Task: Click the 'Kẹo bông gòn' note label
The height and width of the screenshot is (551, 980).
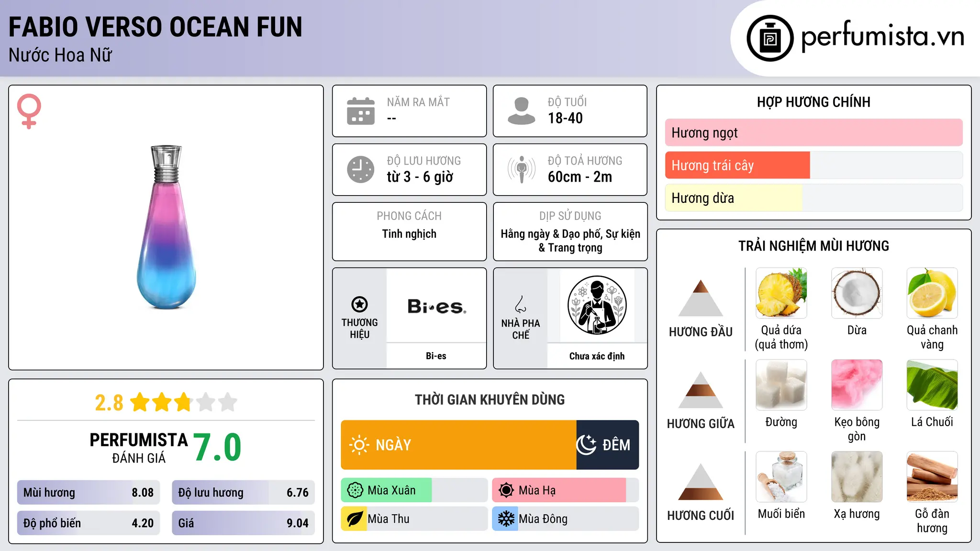Action: click(x=857, y=429)
